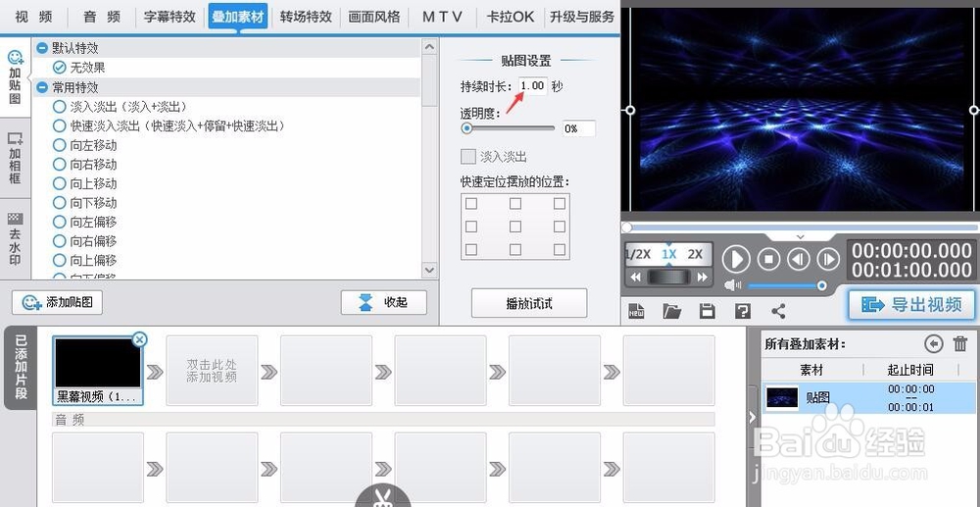Click the rewind double-arrow icon

(x=636, y=277)
